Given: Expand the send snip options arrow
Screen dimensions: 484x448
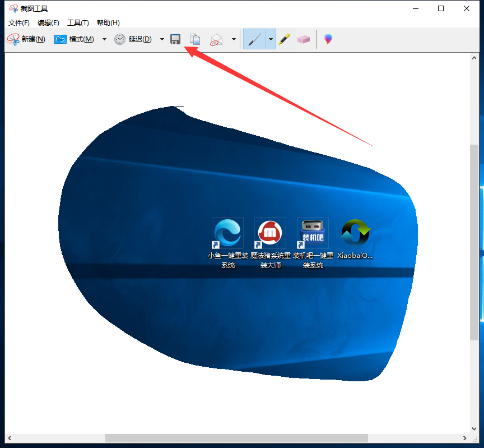Looking at the screenshot, I should 234,39.
